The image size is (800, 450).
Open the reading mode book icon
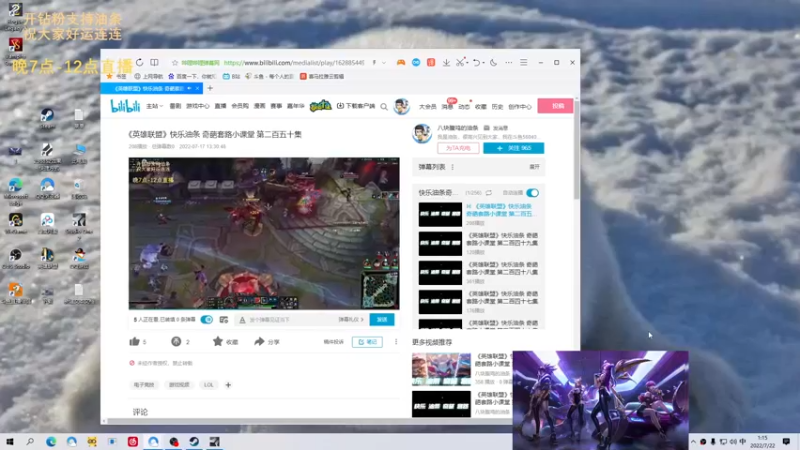154,62
